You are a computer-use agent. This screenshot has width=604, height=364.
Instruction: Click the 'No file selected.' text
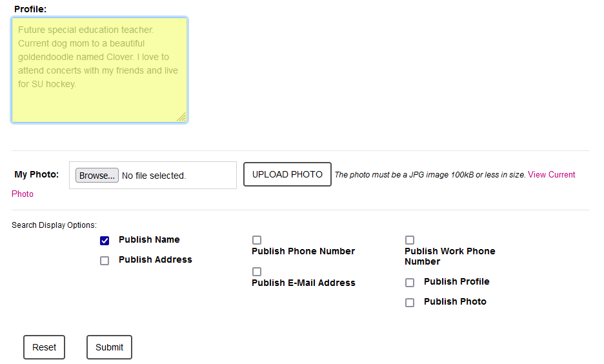tap(154, 176)
